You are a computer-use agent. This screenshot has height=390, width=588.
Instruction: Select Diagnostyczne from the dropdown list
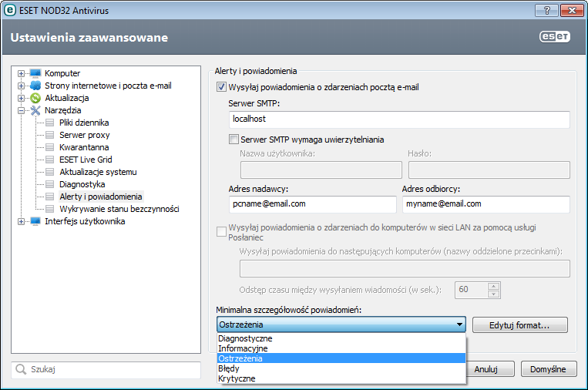[x=341, y=338]
